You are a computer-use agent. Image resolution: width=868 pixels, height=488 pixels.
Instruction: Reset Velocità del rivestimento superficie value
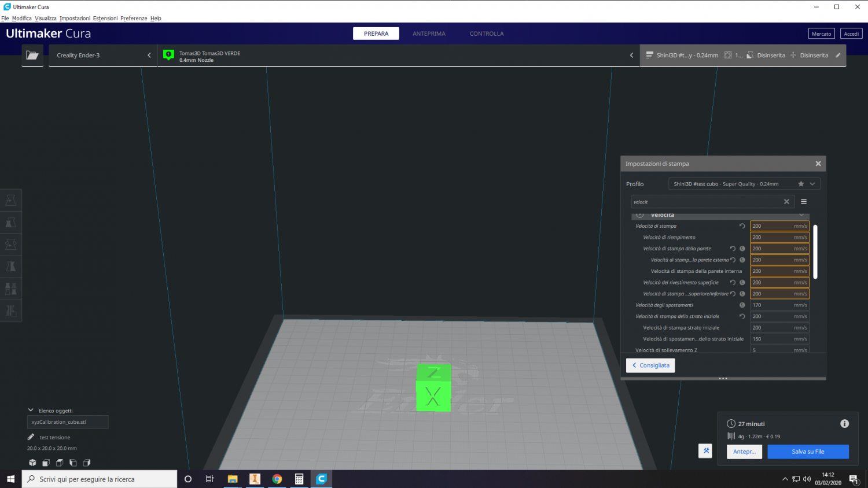click(x=733, y=283)
